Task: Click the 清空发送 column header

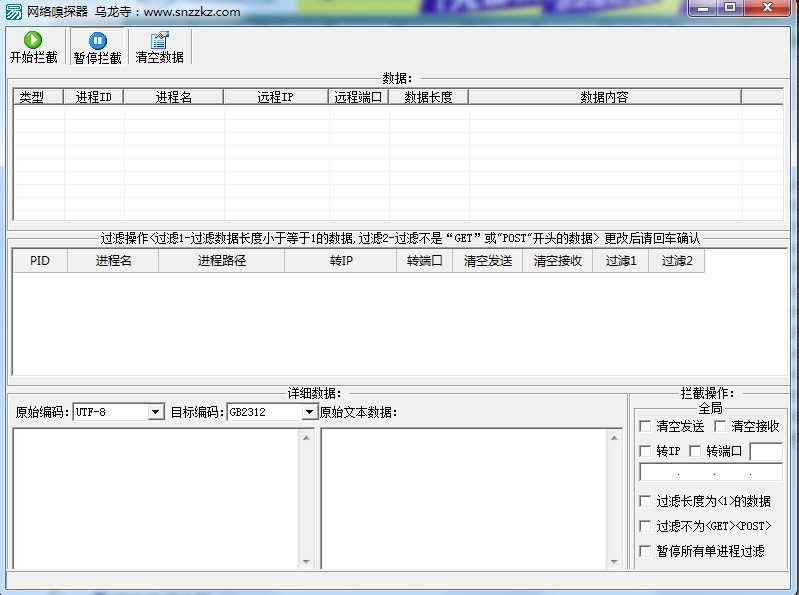Action: coord(488,261)
